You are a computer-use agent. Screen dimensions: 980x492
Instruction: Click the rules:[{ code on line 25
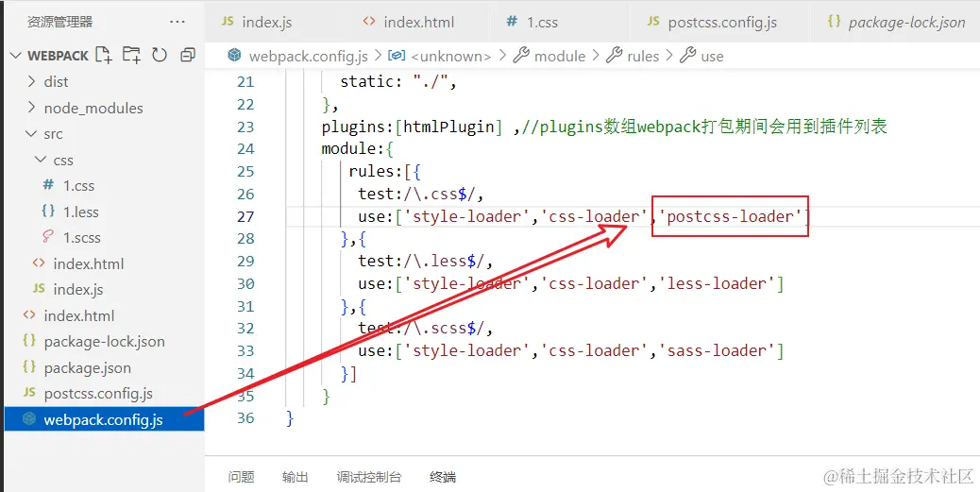coord(385,171)
